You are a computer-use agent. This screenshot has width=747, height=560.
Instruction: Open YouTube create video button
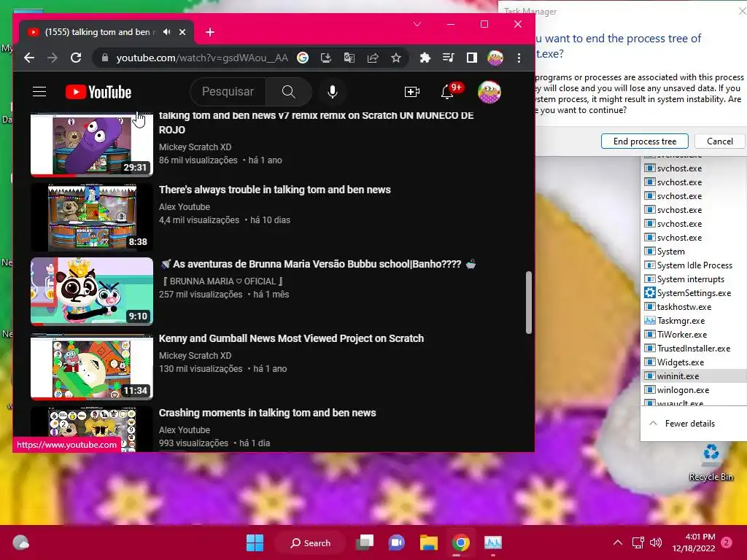(x=412, y=92)
